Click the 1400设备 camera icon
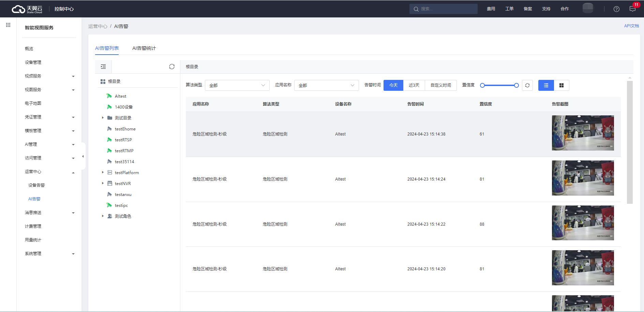Viewport: 644px width, 312px height. [109, 107]
